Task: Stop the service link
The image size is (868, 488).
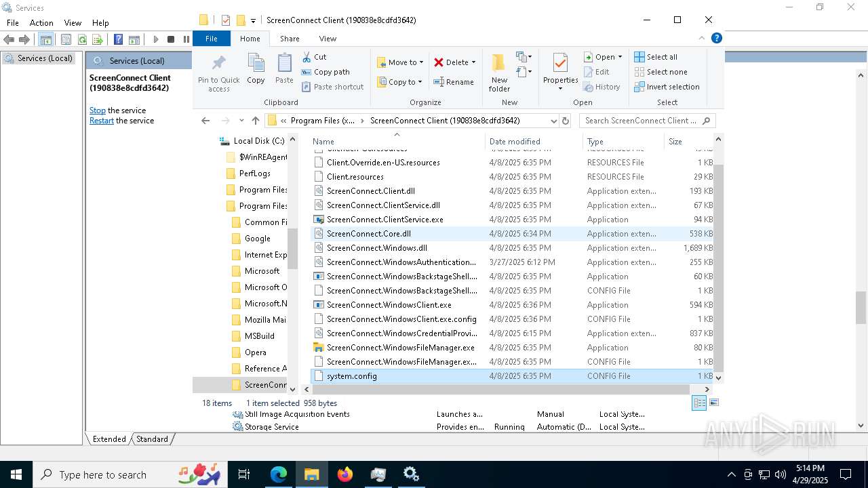Action: pos(98,110)
